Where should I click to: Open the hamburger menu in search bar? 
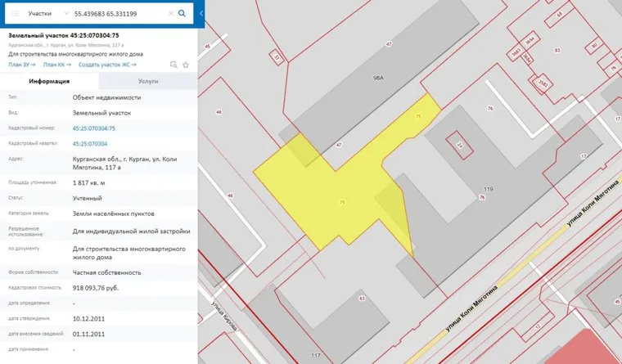coord(14,14)
